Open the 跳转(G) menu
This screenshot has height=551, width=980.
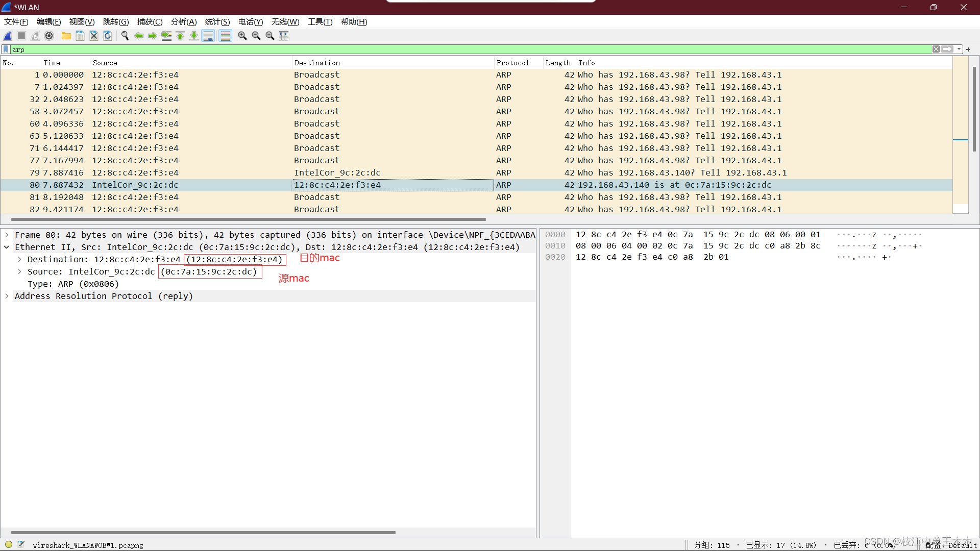point(116,22)
